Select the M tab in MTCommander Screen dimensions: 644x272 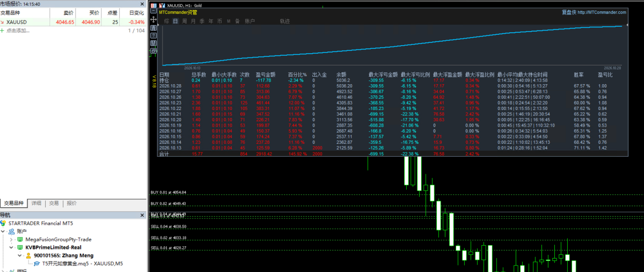(x=229, y=21)
